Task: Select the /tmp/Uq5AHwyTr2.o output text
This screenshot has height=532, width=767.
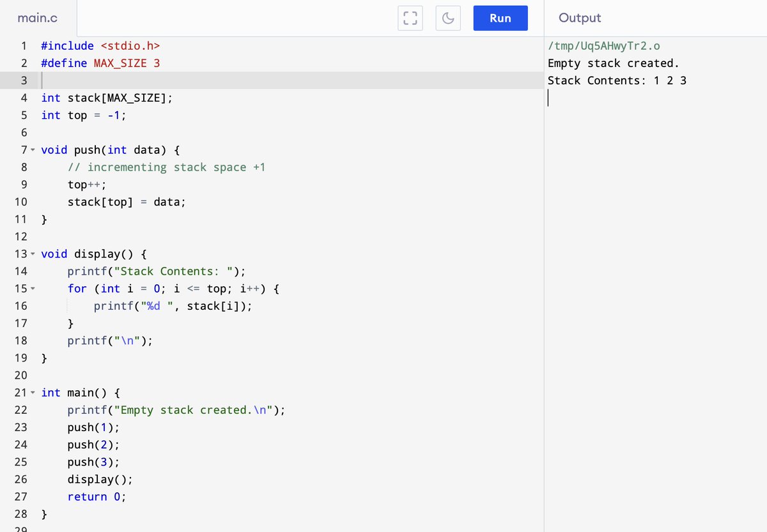Action: (607, 45)
